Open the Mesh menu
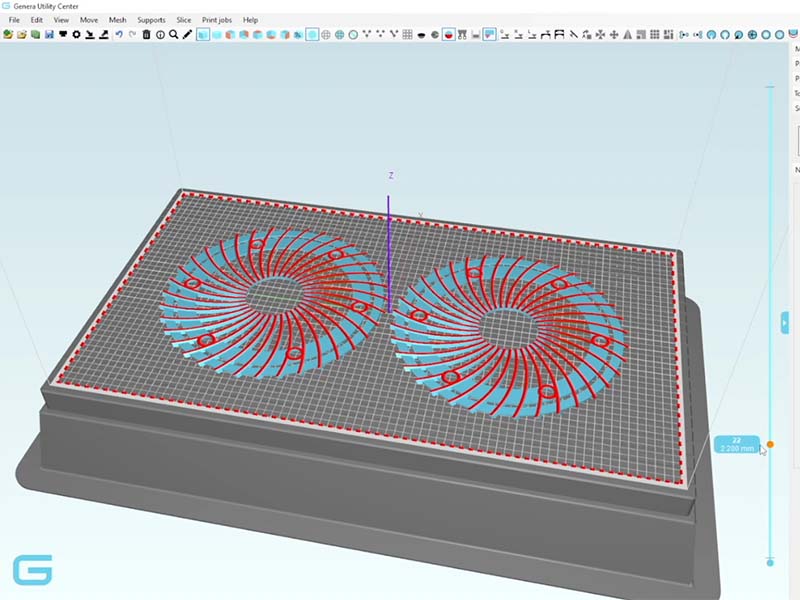This screenshot has width=800, height=600. click(x=117, y=20)
